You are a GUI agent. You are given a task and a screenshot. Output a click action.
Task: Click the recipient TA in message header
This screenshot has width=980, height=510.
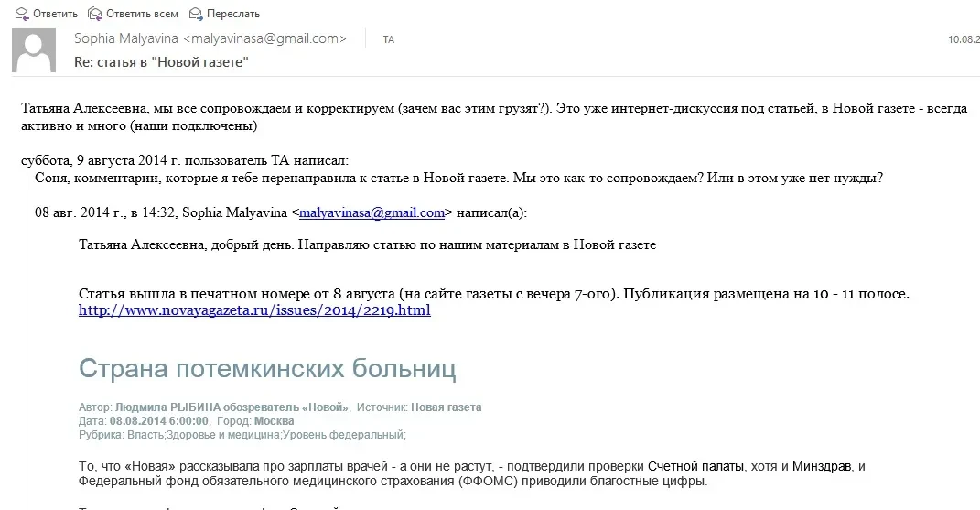(x=389, y=39)
